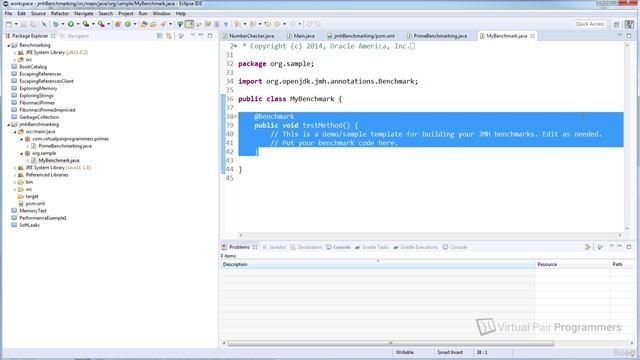Click the Open Type toolbar icon
Image resolution: width=640 pixels, height=360 pixels.
click(x=144, y=24)
